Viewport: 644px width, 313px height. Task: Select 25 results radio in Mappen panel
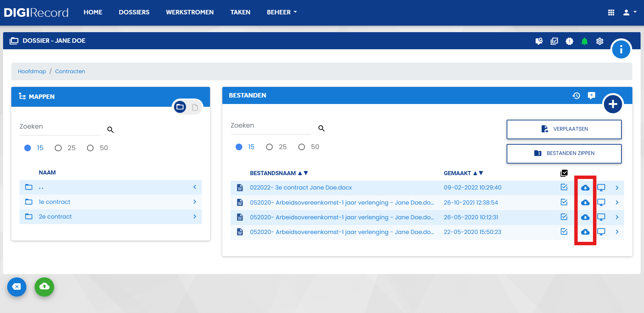[x=58, y=148]
